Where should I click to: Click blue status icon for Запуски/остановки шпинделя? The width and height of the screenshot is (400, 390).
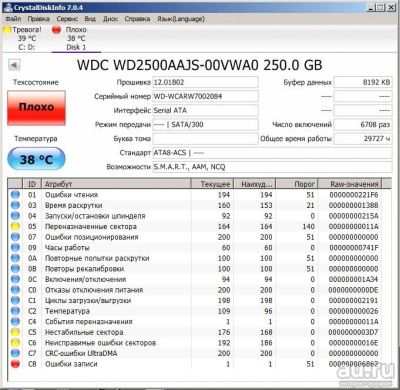(x=15, y=216)
